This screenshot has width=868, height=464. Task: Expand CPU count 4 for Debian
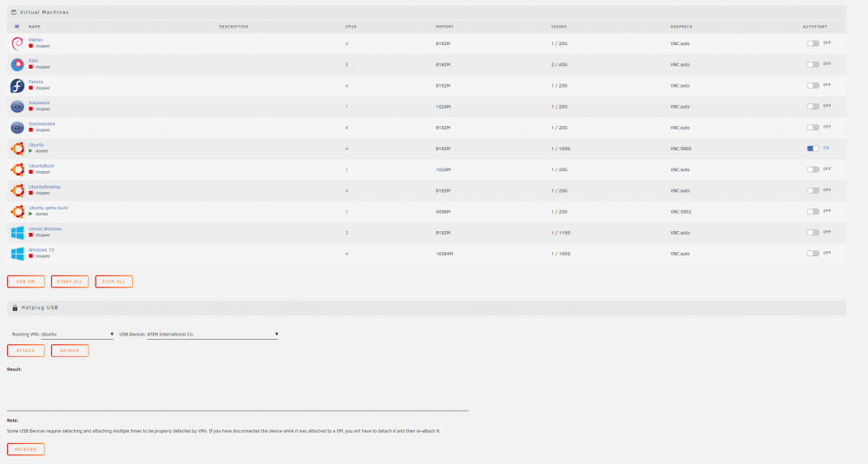[346, 43]
